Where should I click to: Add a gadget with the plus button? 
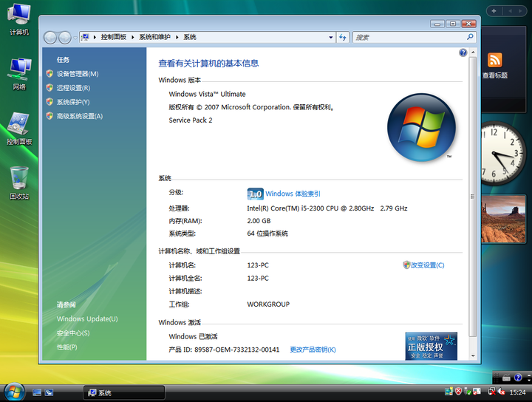tap(494, 11)
